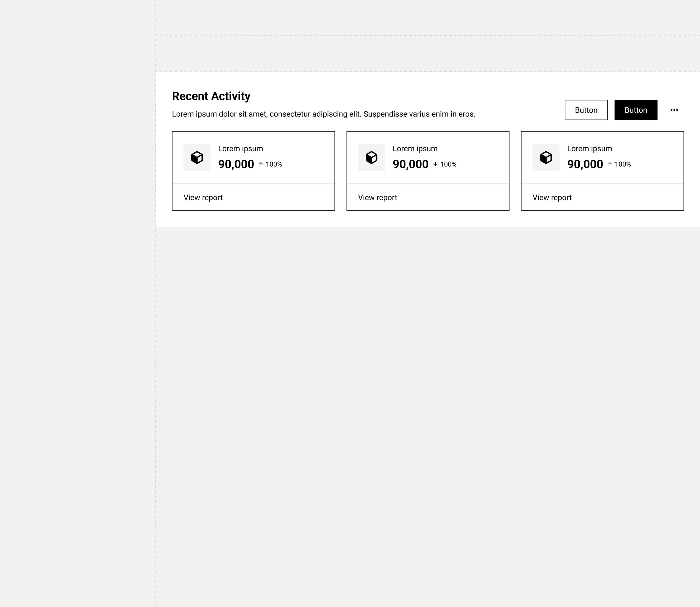The width and height of the screenshot is (700, 607).
Task: Click the Lorem ipsum label in middle card
Action: click(415, 149)
